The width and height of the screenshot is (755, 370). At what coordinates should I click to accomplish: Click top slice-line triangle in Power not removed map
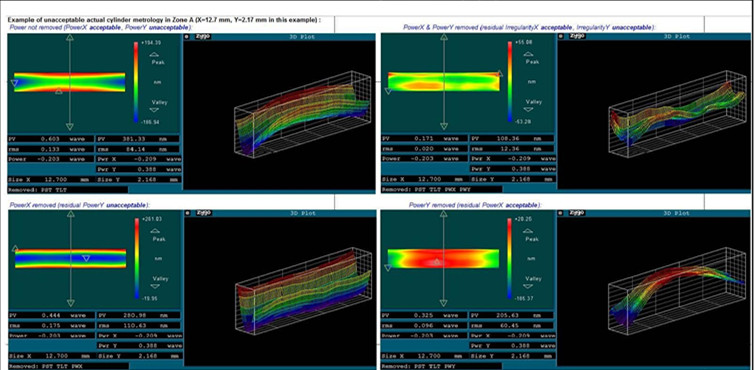(70, 37)
